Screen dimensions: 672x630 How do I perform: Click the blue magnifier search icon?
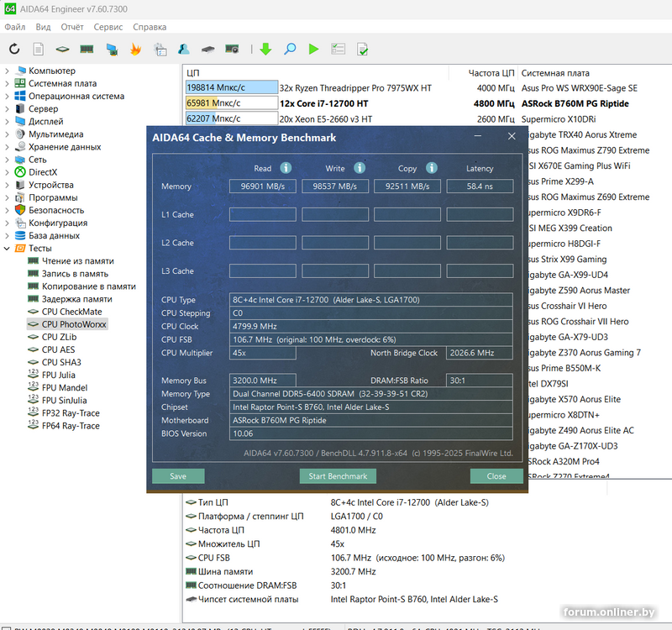tap(290, 50)
